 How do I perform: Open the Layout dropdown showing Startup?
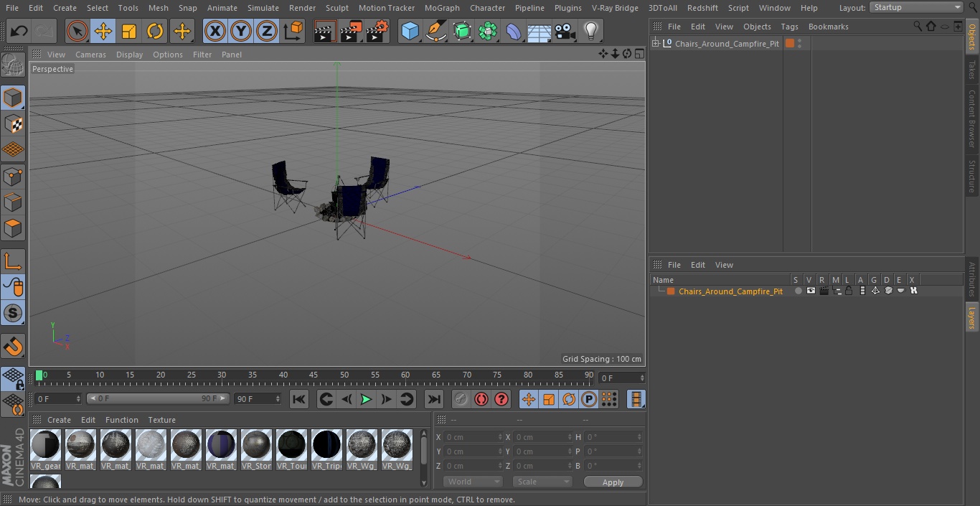[916, 7]
